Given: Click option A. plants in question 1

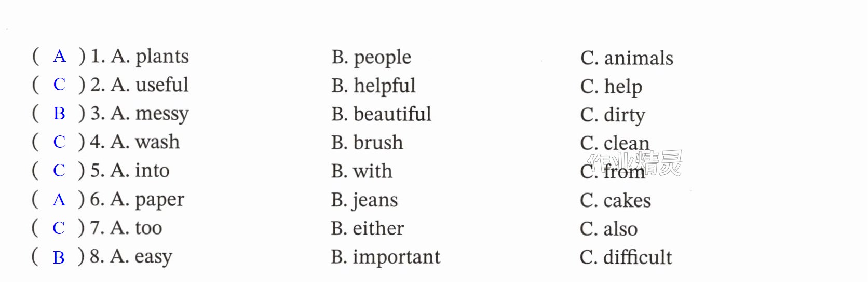Looking at the screenshot, I should click(x=150, y=57).
